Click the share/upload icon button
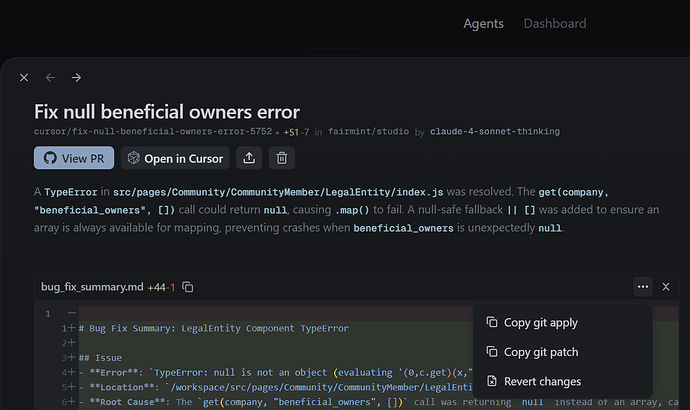The width and height of the screenshot is (690, 410). (x=249, y=158)
